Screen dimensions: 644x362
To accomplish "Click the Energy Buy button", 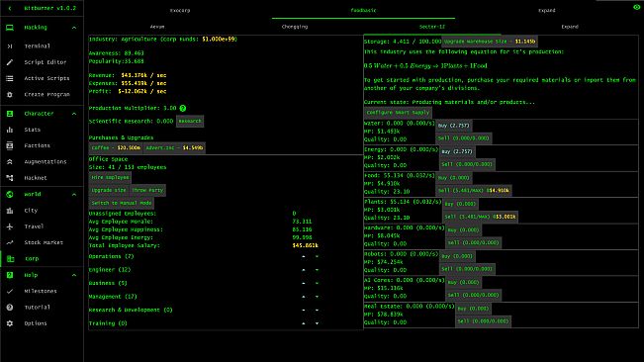I will pos(457,151).
